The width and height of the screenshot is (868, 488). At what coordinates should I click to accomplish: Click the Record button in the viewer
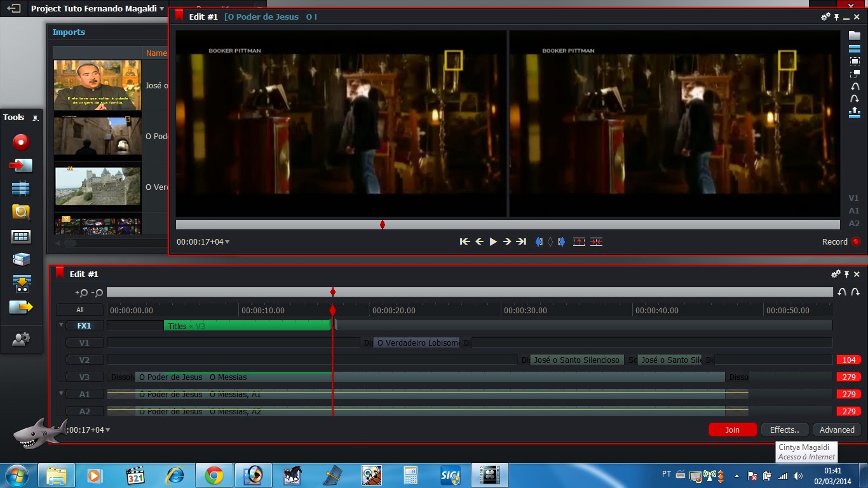[x=841, y=241]
